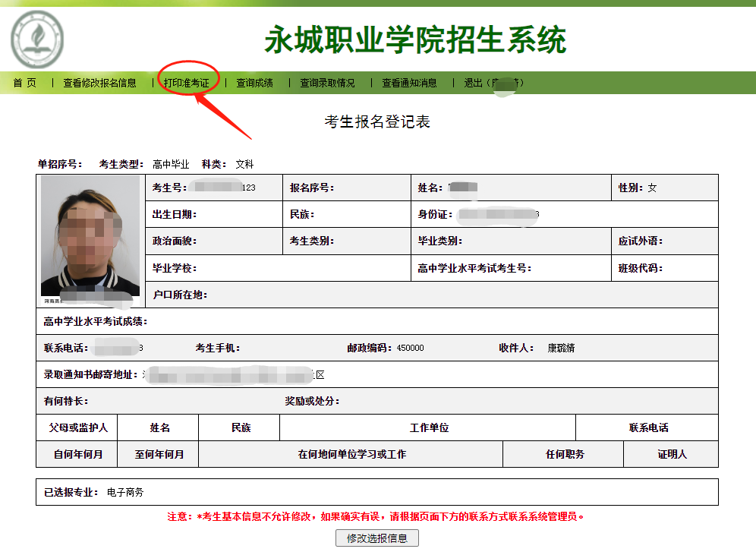Click the 邮政编码 value 450000

[410, 349]
